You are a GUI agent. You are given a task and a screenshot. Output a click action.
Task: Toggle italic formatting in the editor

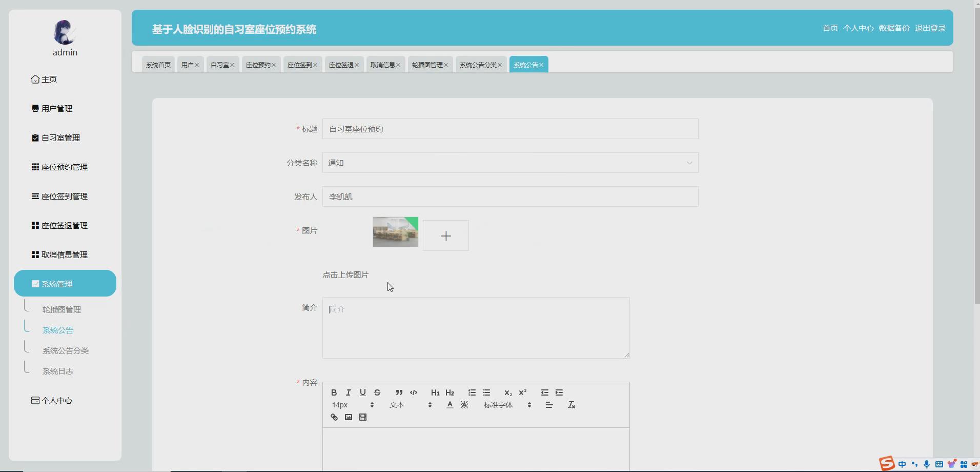[348, 392]
